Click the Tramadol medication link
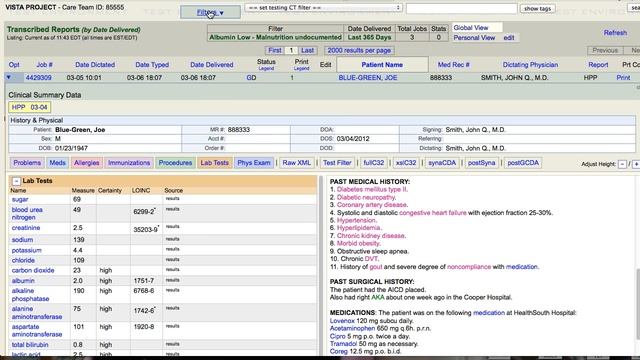The width and height of the screenshot is (640, 360). (343, 344)
